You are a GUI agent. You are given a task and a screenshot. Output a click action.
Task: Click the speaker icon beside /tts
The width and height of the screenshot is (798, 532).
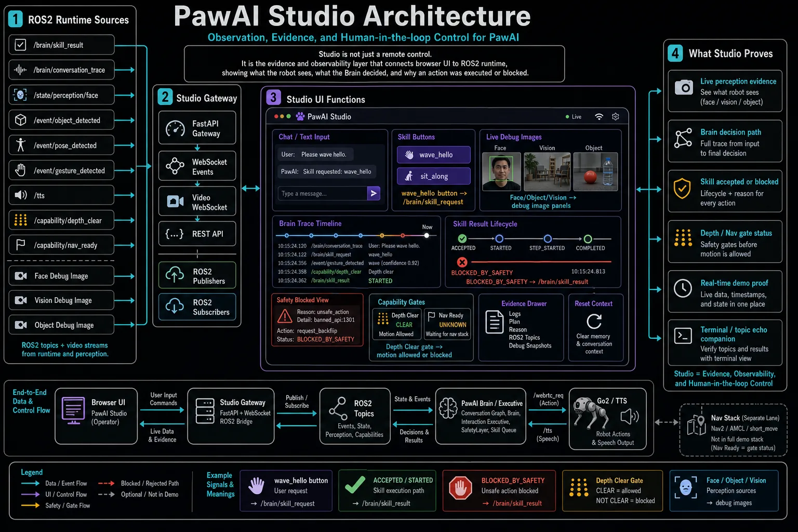point(20,195)
